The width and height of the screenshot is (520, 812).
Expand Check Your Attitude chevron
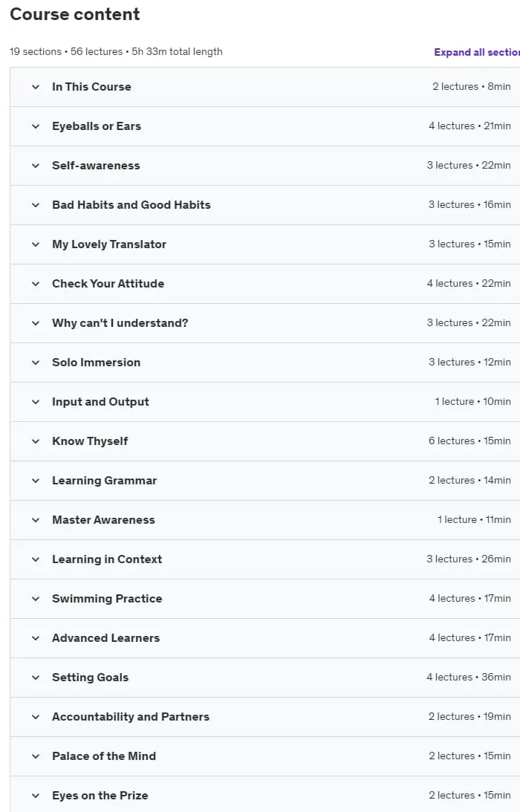pyautogui.click(x=36, y=284)
